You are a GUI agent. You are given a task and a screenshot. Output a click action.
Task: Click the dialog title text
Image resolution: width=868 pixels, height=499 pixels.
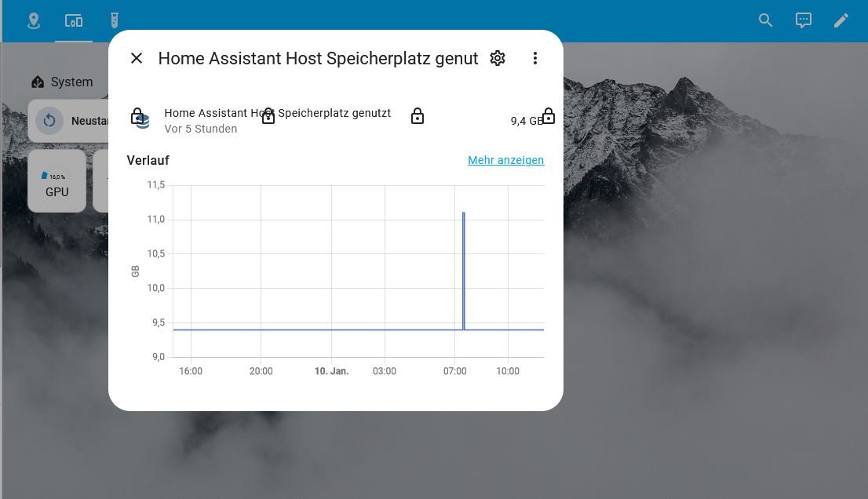click(x=319, y=58)
